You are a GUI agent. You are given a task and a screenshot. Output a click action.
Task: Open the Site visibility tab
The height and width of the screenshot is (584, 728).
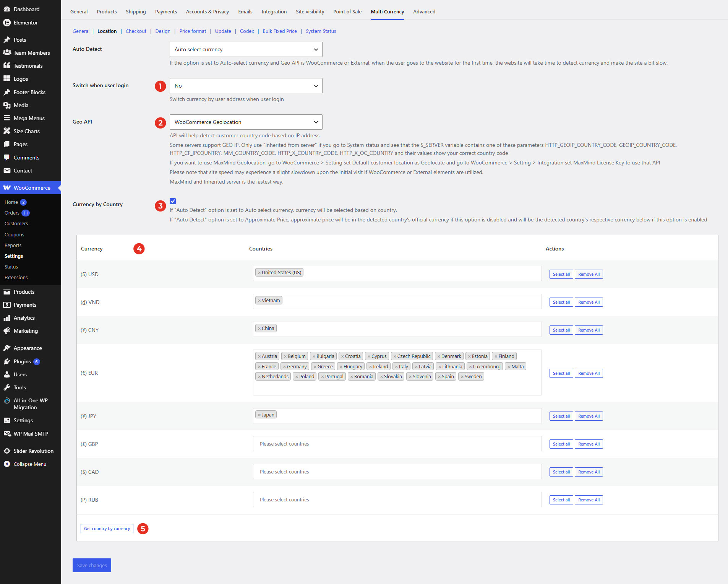point(310,11)
